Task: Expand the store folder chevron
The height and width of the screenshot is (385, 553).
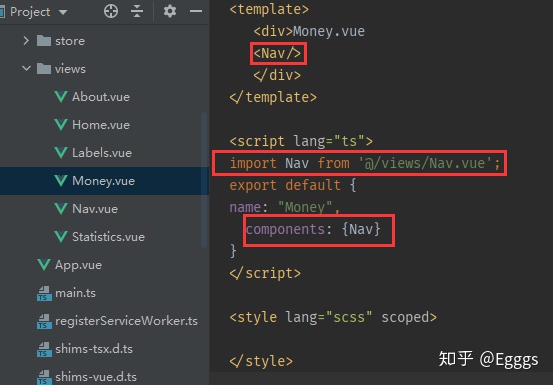Action: tap(26, 41)
